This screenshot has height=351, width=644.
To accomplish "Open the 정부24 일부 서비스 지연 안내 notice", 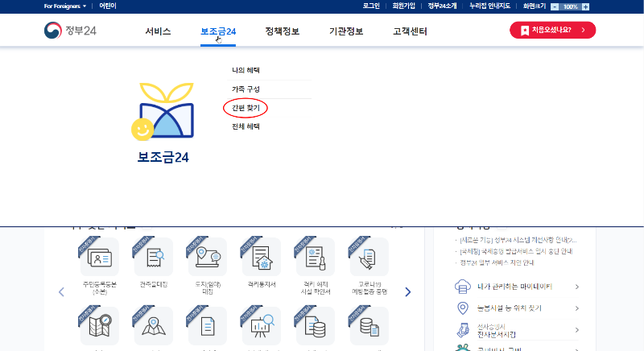I will (x=497, y=262).
